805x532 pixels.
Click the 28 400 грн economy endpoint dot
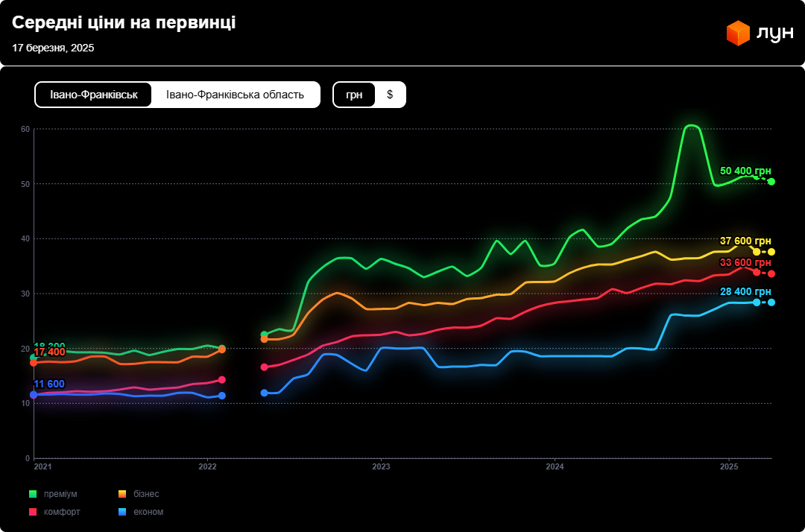[771, 303]
